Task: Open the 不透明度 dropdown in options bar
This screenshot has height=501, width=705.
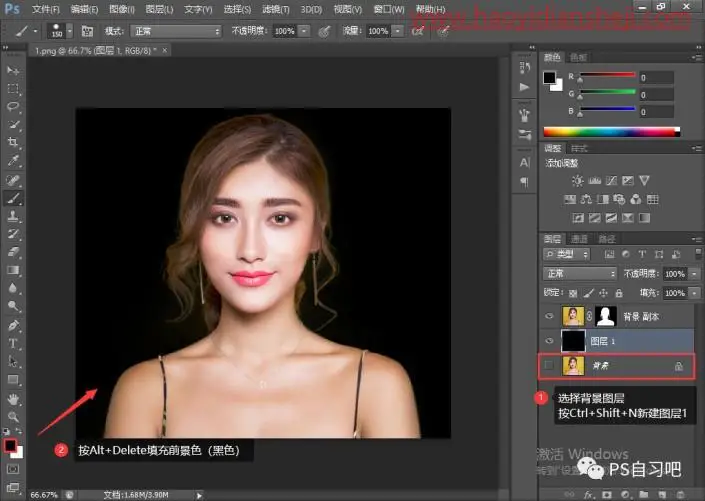Action: 304,31
